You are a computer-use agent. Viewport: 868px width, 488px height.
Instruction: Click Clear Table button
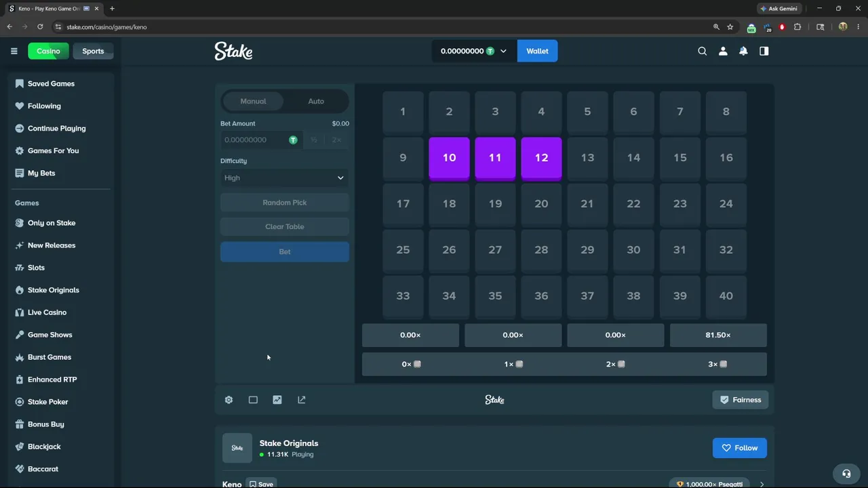point(285,226)
